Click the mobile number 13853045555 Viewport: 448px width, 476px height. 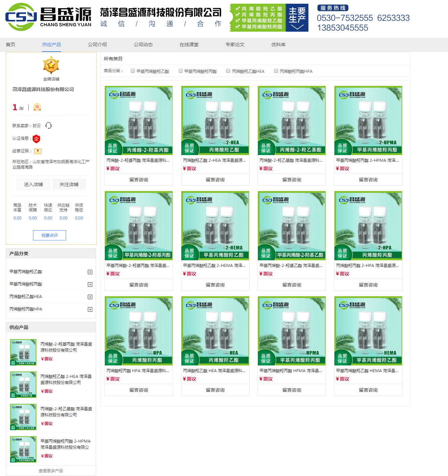(x=342, y=28)
